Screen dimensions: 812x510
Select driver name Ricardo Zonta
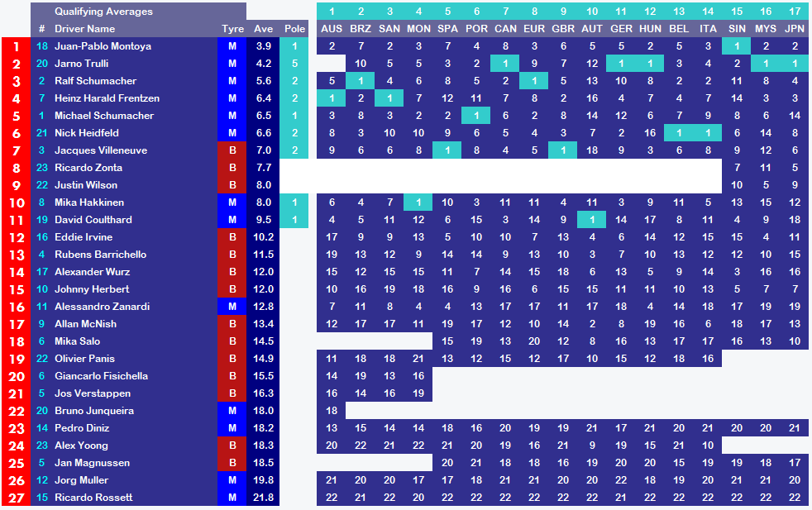point(88,168)
